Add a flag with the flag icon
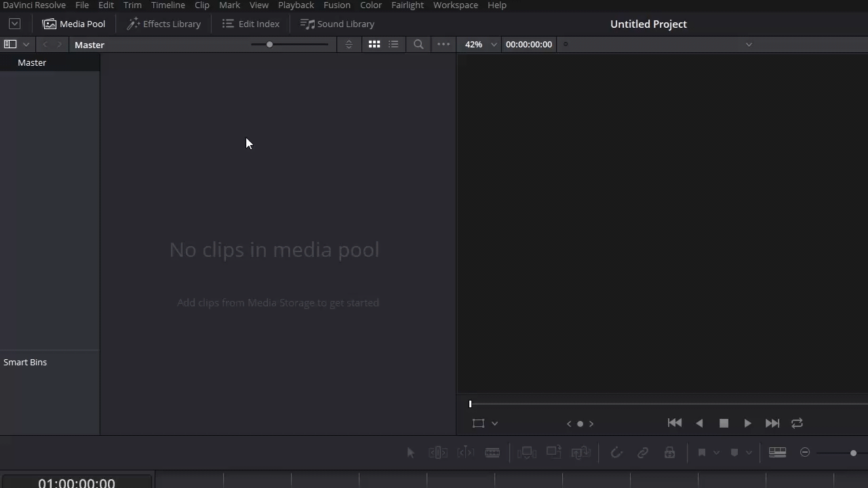The image size is (868, 488). [702, 453]
